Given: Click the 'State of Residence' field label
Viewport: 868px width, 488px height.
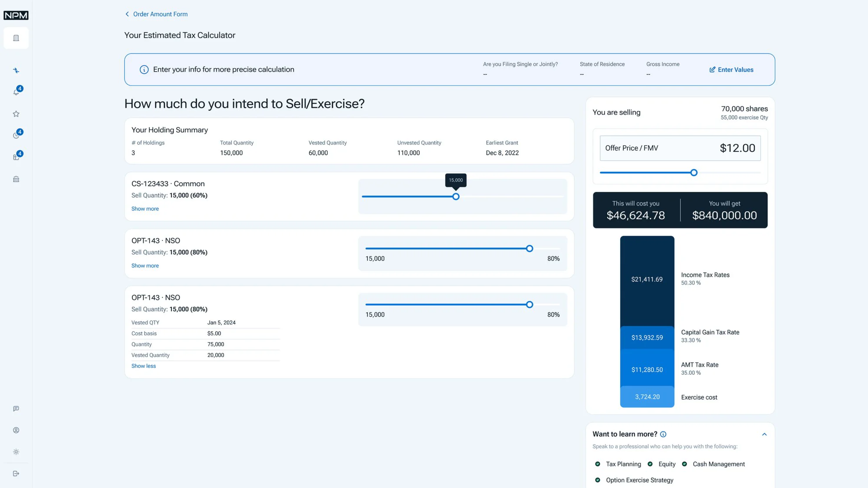Looking at the screenshot, I should [602, 64].
